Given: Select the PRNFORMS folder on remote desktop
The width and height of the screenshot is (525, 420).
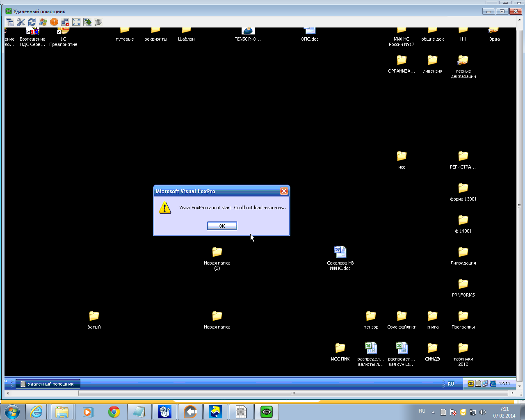Looking at the screenshot, I should point(463,288).
